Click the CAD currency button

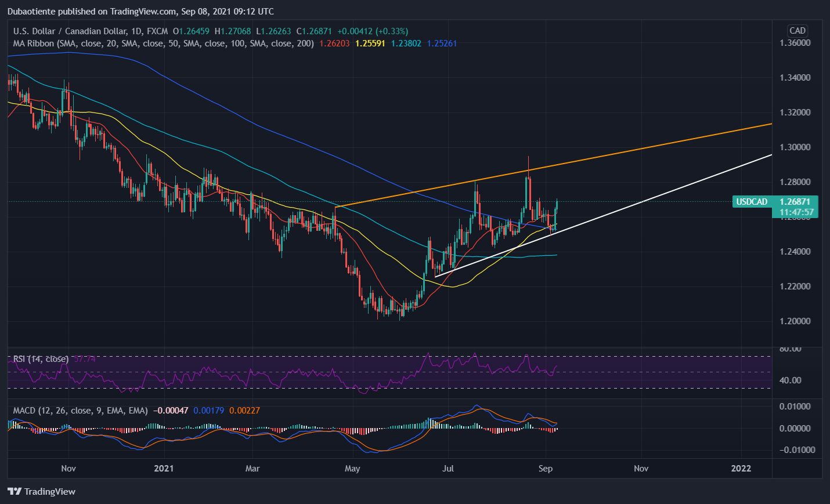pos(797,31)
